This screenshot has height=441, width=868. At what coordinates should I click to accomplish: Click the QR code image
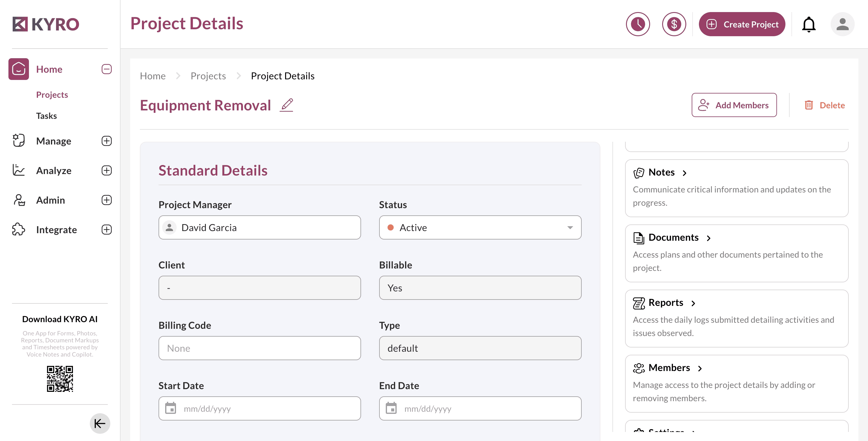pos(60,378)
